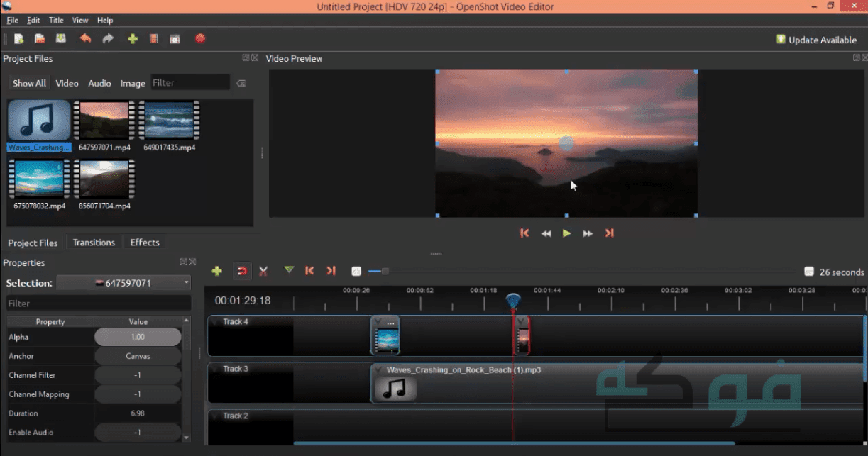The width and height of the screenshot is (868, 456).
Task: Click the Anchor value Canvas
Action: [x=138, y=356]
